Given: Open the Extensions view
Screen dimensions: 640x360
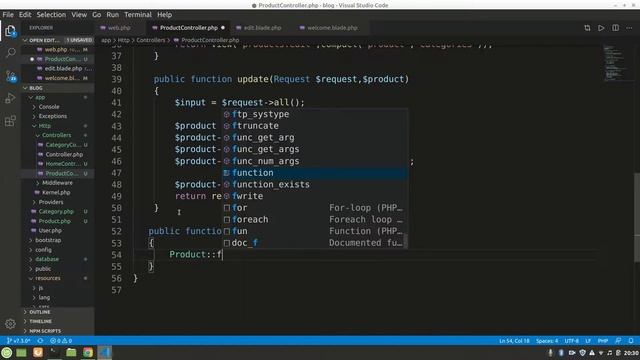Looking at the screenshot, I should point(10,121).
